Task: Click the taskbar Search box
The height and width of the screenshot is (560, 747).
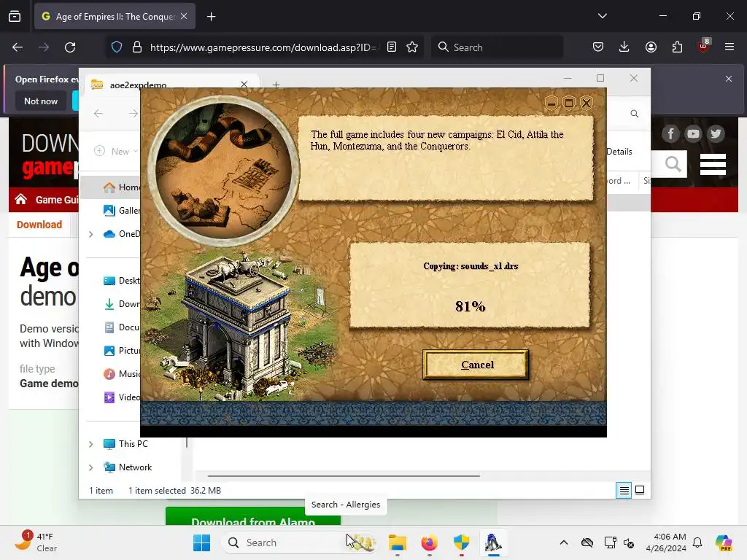Action: (x=299, y=542)
